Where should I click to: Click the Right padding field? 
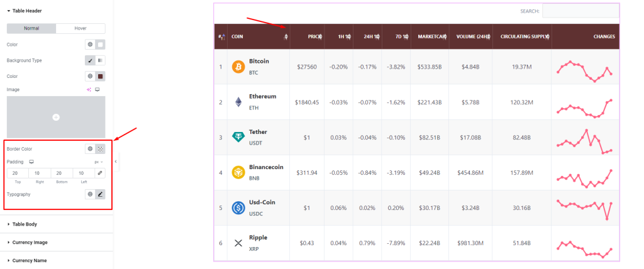click(x=40, y=173)
